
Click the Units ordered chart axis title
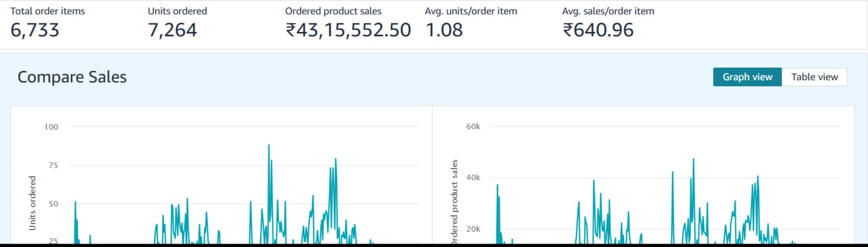[x=32, y=203]
